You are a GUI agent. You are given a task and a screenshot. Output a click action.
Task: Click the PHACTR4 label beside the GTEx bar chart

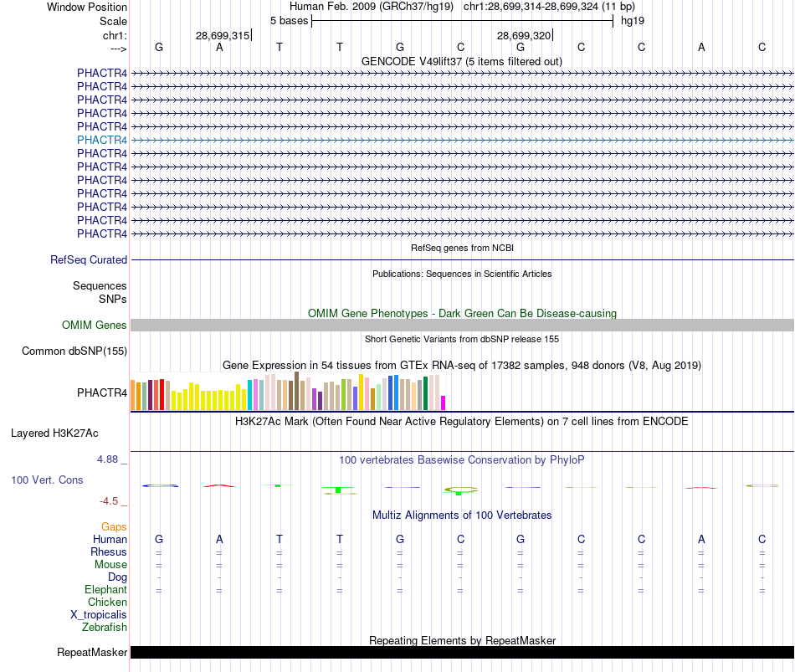(102, 392)
